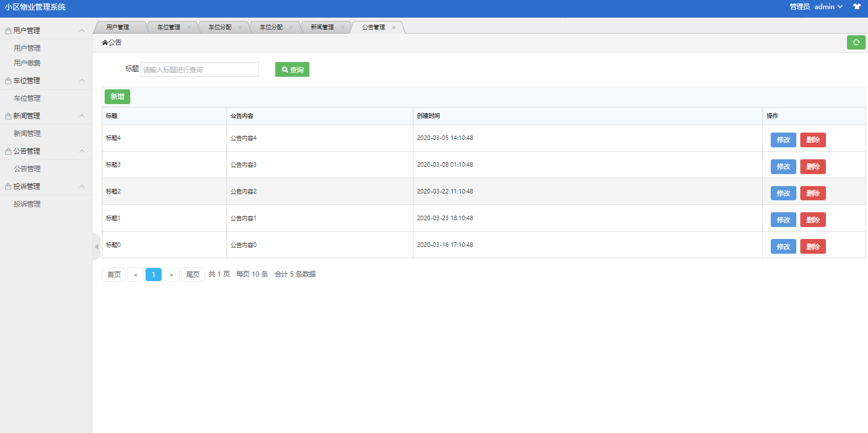Click 修改 for row 标题3
The image size is (868, 433).
[x=783, y=167]
